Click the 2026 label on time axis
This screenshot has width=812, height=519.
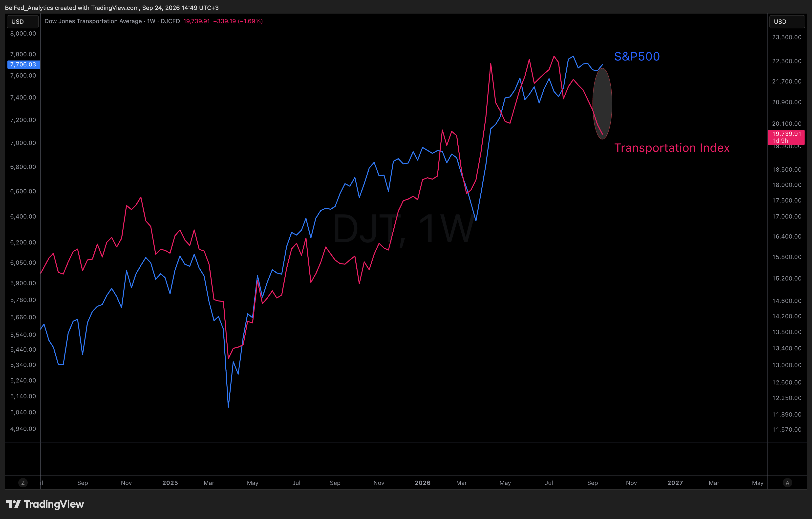pos(423,483)
